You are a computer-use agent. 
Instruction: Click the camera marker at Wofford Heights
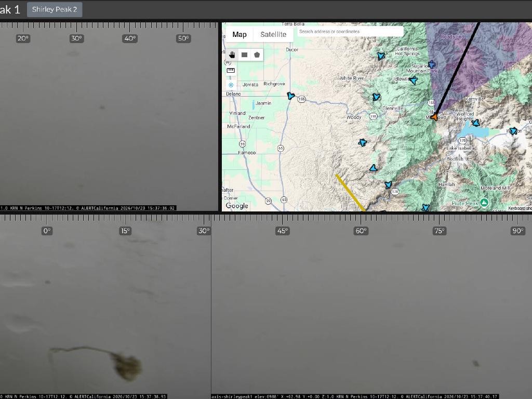(476, 123)
